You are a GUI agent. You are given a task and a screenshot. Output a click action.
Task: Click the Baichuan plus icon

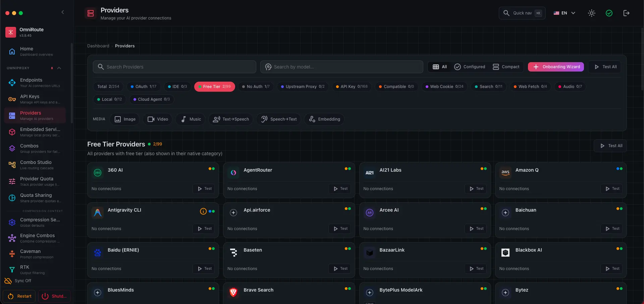505,213
